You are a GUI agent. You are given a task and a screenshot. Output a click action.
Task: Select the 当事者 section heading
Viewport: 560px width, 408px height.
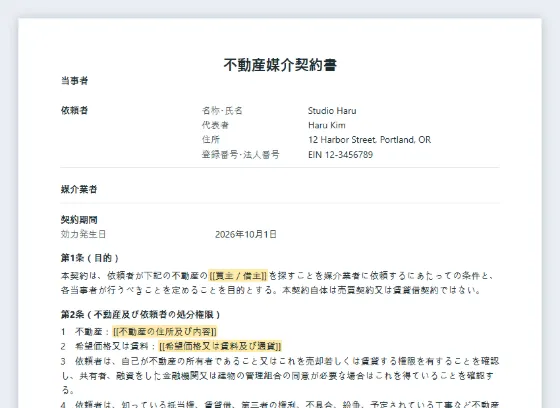coord(74,81)
